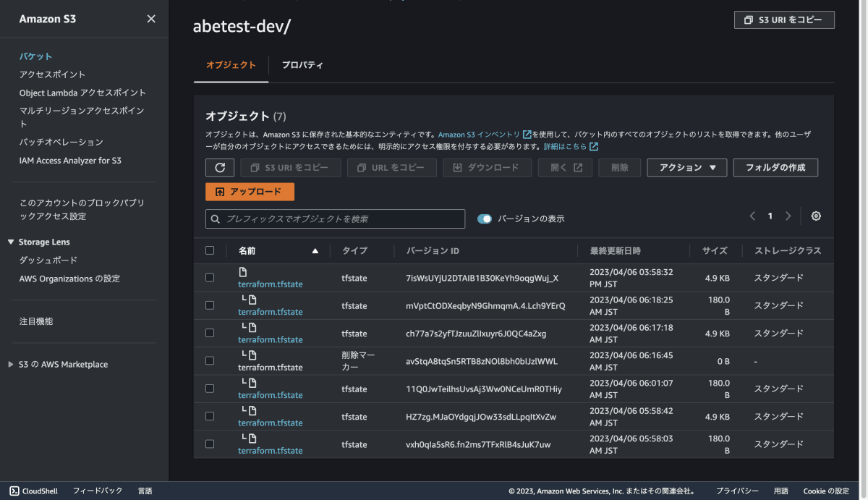Click the 言語 footer link
This screenshot has width=868, height=500.
click(x=145, y=491)
